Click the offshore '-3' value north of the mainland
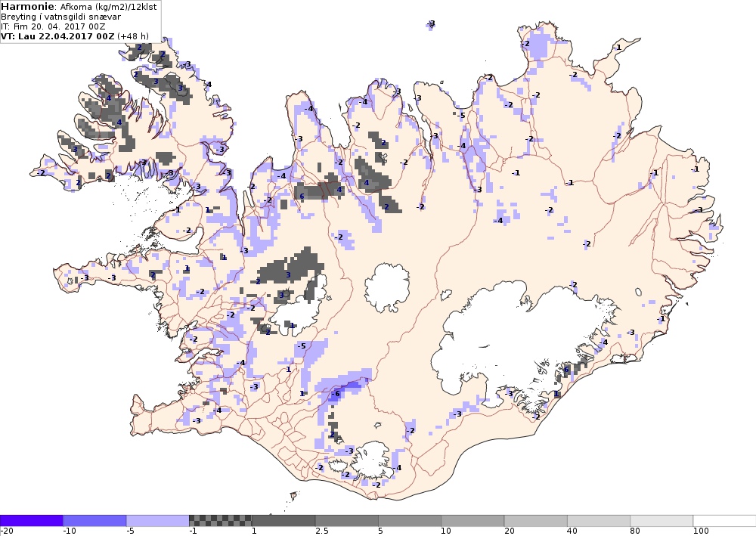Image resolution: width=756 pixels, height=536 pixels. tap(431, 23)
